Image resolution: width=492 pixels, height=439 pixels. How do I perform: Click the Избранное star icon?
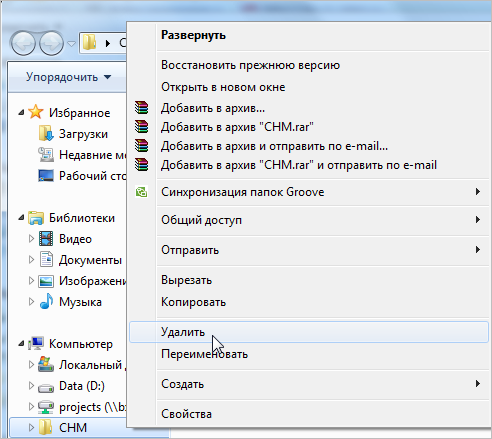[35, 112]
